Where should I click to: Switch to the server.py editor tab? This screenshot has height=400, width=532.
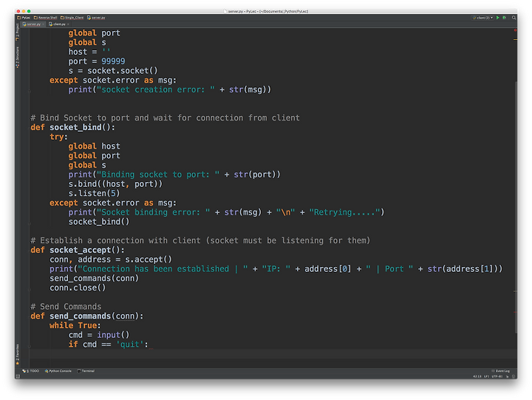[33, 24]
